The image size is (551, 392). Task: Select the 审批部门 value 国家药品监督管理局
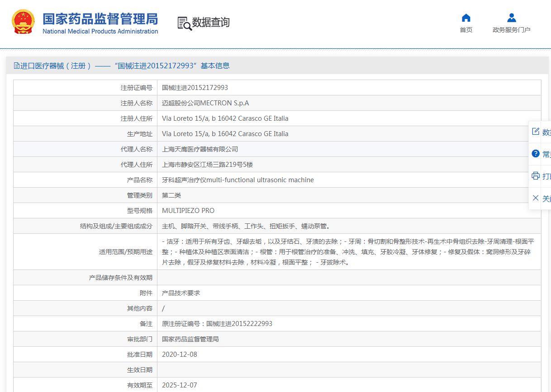pyautogui.click(x=190, y=339)
